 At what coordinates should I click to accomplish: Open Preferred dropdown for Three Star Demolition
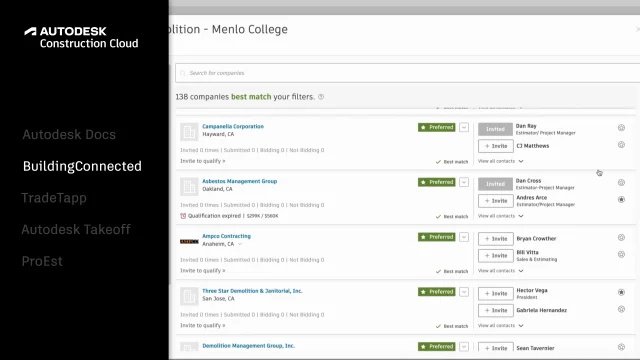pos(464,292)
